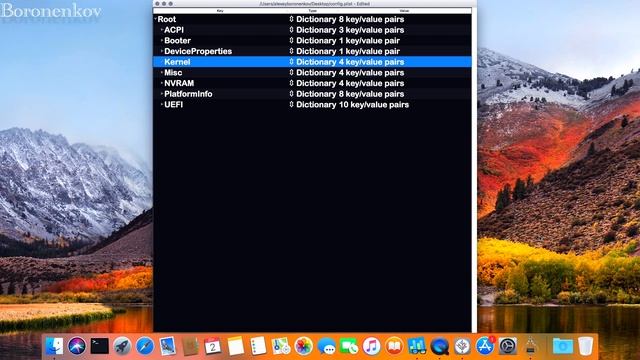Viewport: 640px width, 360px height.
Task: Open Finder from the dock
Action: point(55,346)
